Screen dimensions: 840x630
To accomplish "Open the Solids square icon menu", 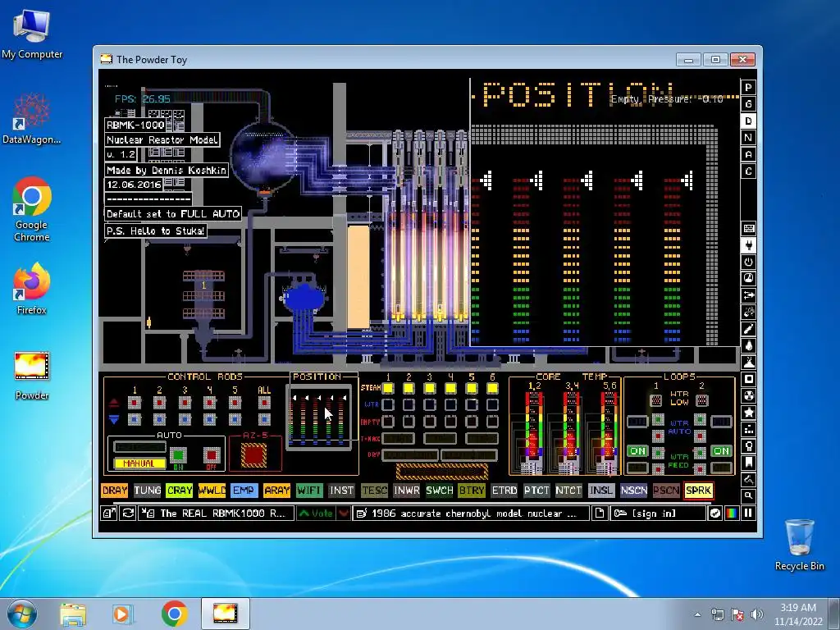I will point(748,379).
